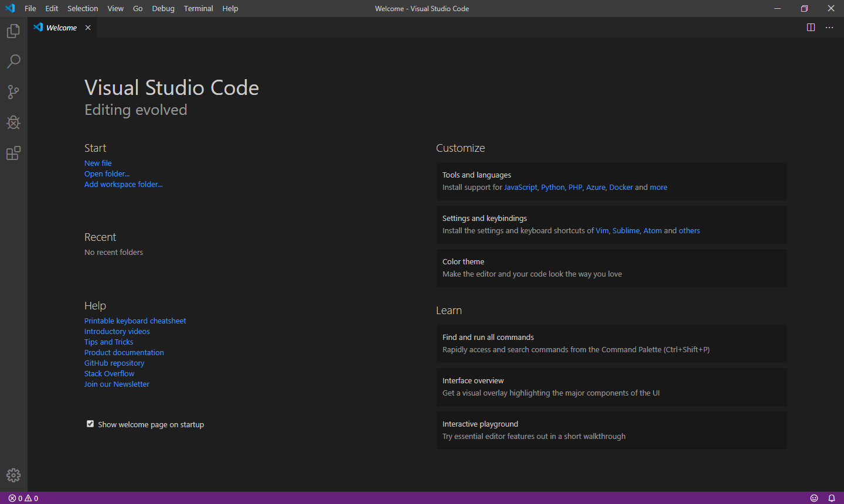Image resolution: width=844 pixels, height=504 pixels.
Task: Open errors and warnings status indicator
Action: pos(23,498)
